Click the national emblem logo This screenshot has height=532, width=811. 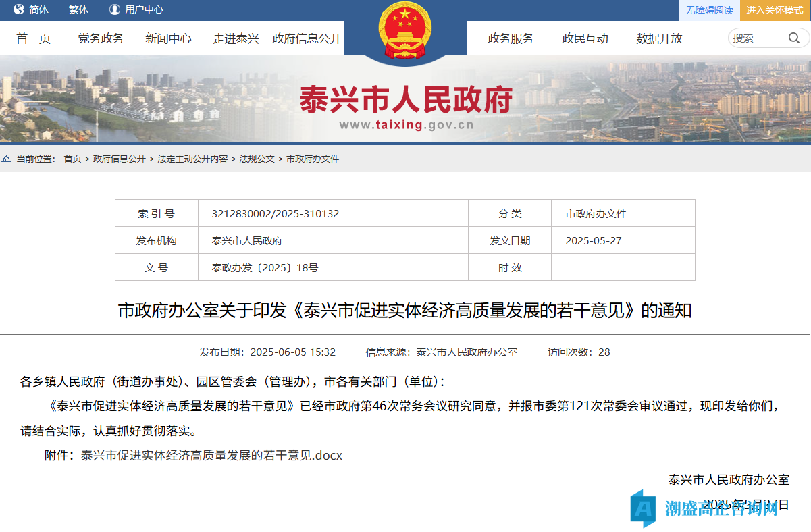click(405, 30)
